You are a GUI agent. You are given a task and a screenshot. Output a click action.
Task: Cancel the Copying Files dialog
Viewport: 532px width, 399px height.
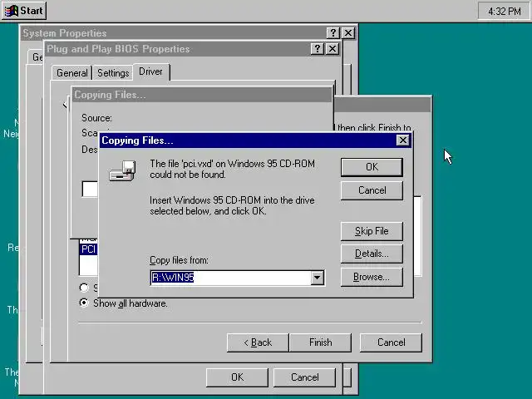tap(372, 190)
